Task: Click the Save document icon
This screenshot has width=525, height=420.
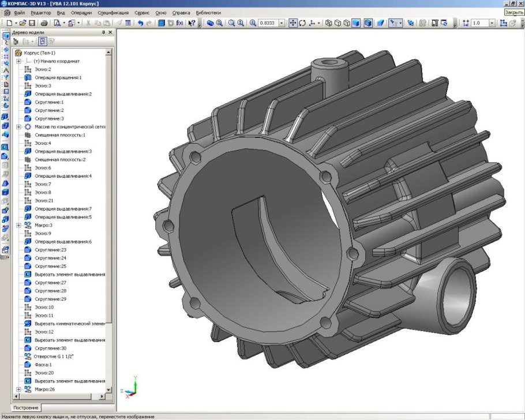Action: point(32,23)
